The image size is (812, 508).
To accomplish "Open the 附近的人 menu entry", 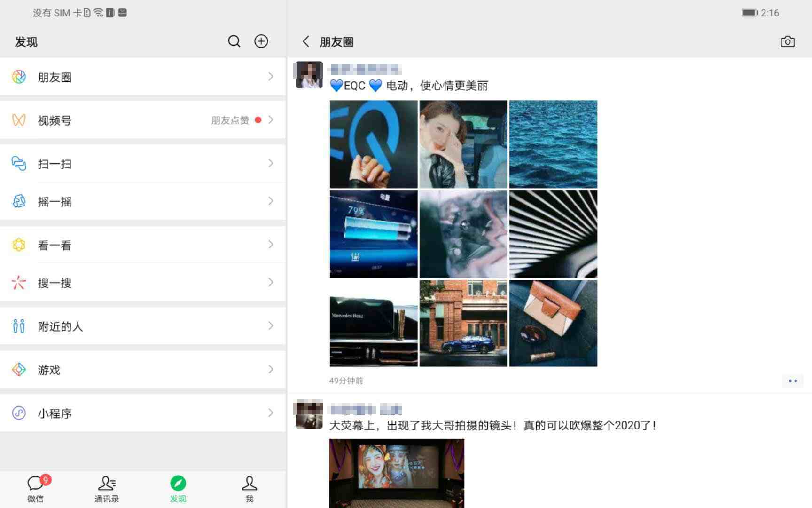I will [x=143, y=326].
